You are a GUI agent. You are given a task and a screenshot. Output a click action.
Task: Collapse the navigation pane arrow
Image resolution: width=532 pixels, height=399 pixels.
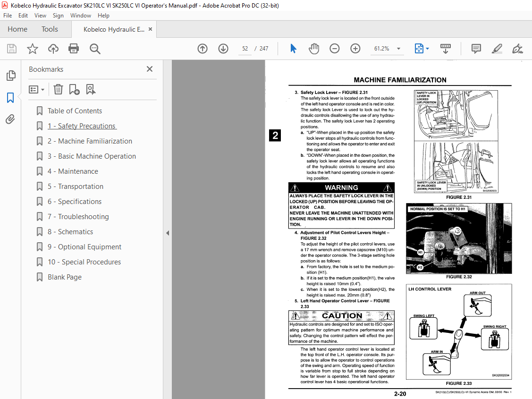click(x=168, y=233)
